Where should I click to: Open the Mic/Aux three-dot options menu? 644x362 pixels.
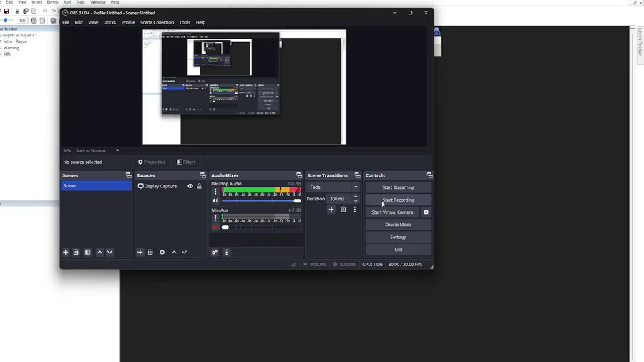pos(215,218)
